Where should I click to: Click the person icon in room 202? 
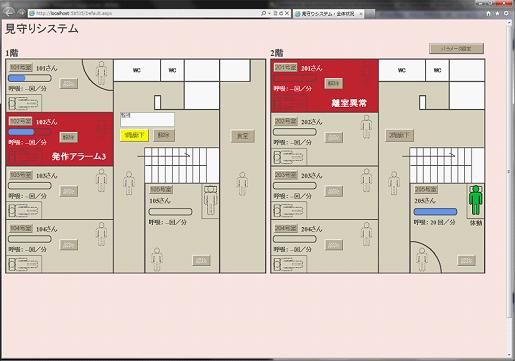click(366, 127)
